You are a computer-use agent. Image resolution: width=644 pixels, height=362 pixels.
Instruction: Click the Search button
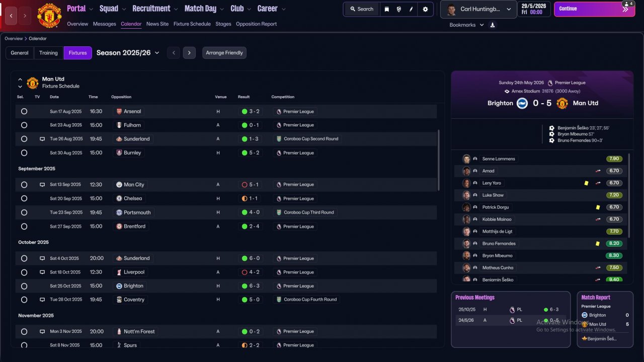(x=361, y=9)
